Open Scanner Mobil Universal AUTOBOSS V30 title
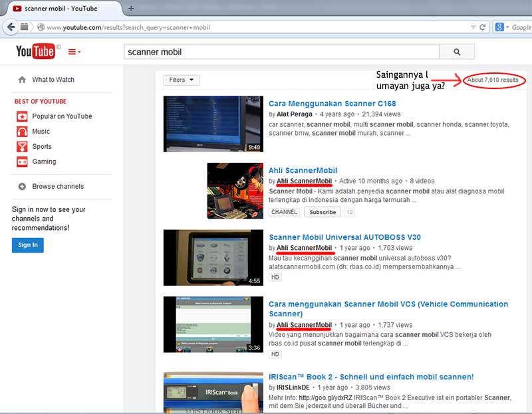This screenshot has height=414, width=532. (344, 237)
